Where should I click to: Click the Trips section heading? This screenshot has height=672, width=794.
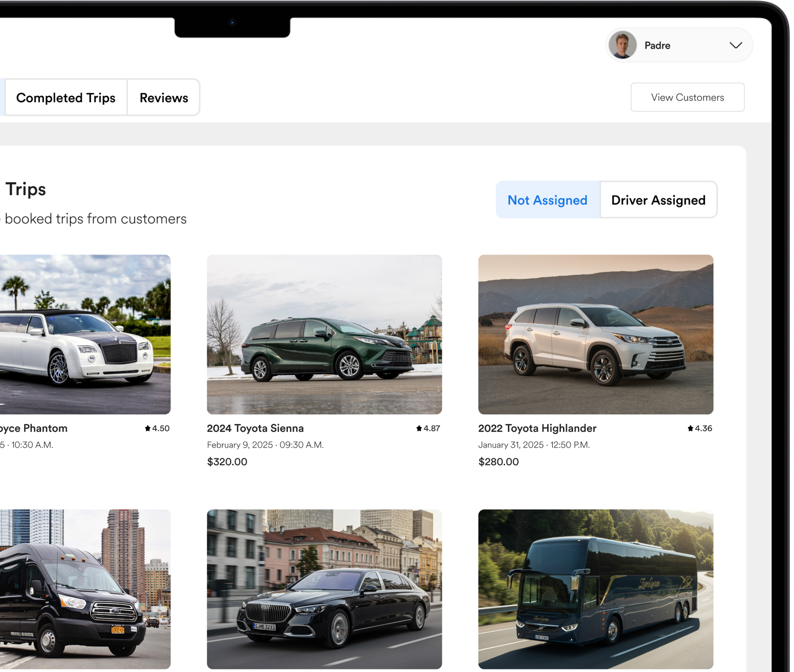(25, 189)
